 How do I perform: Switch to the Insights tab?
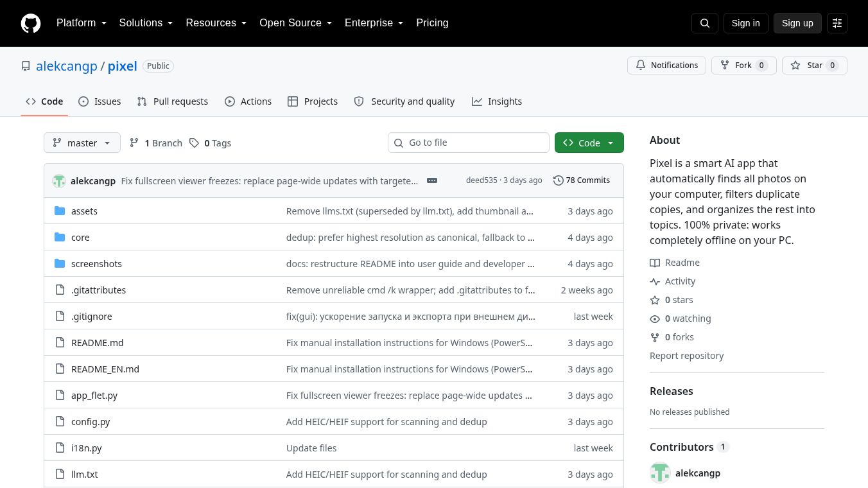coord(497,101)
